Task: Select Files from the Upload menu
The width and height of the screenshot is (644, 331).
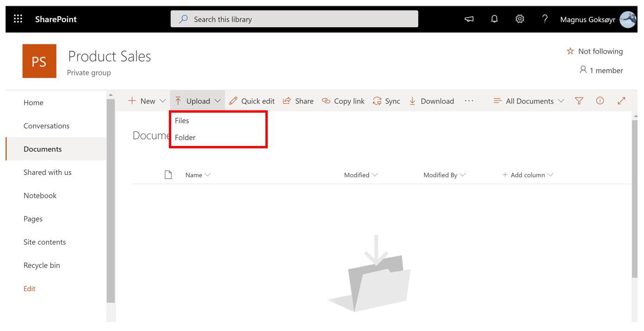Action: [182, 121]
